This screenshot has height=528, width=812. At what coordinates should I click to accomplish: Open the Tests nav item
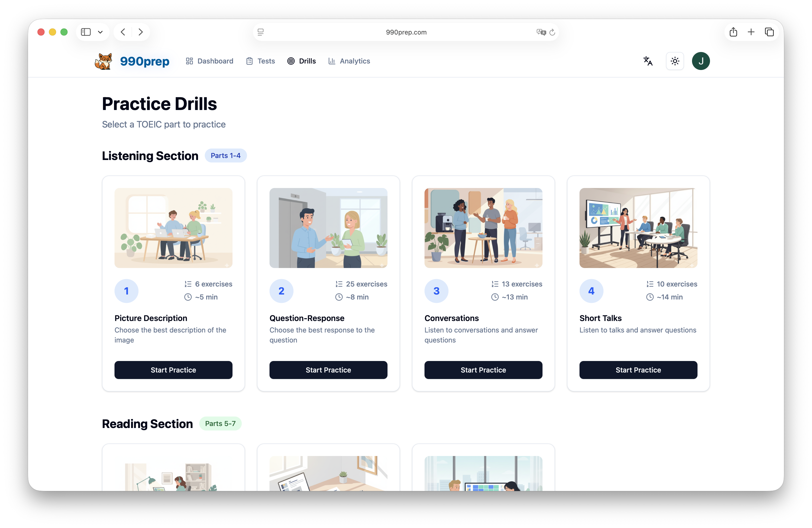pyautogui.click(x=260, y=61)
